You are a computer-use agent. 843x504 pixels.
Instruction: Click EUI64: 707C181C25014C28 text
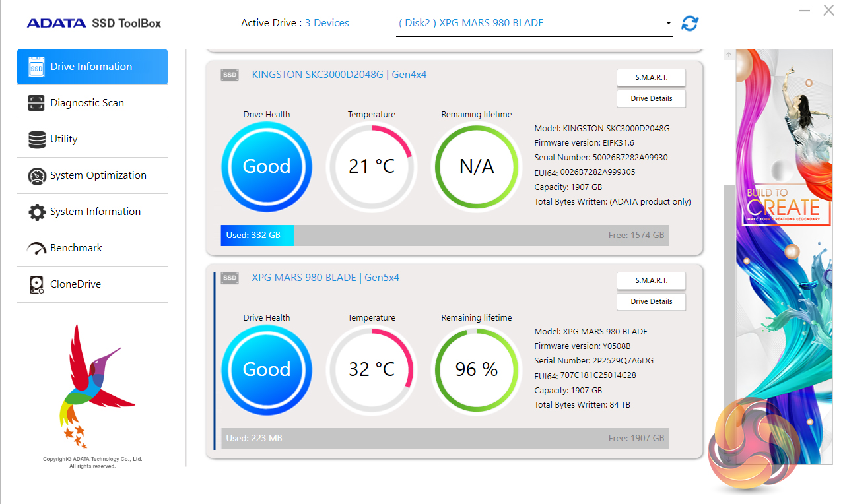tap(586, 375)
